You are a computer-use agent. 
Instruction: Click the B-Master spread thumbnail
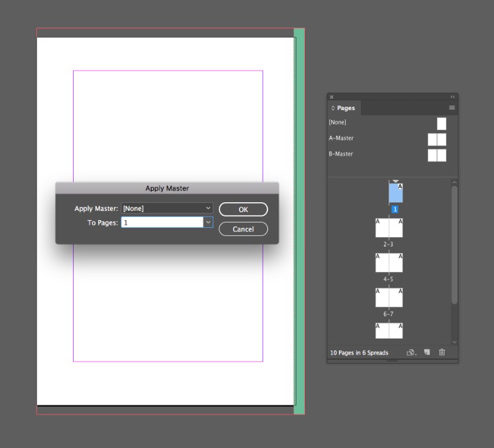(x=437, y=155)
